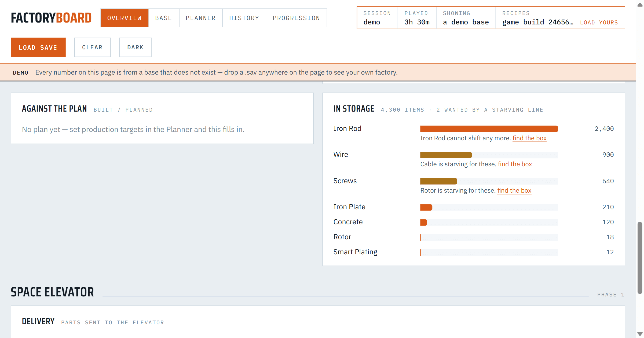Click the Clear button
644x338 pixels.
92,47
